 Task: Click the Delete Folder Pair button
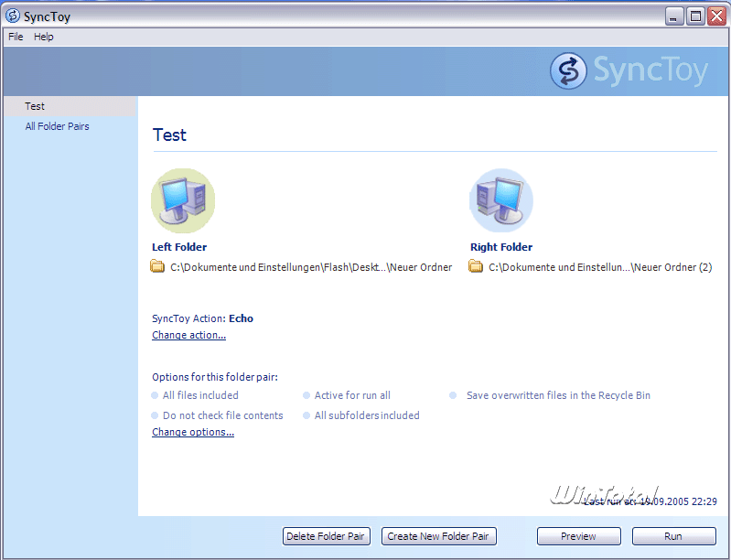[327, 536]
